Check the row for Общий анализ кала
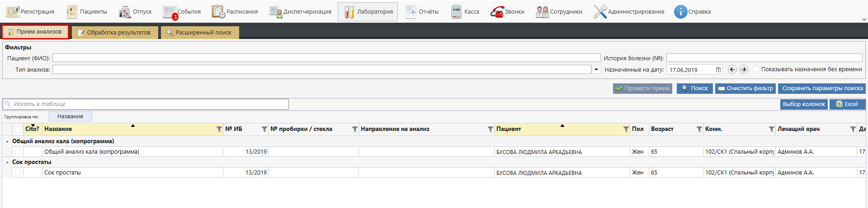 click(18, 152)
